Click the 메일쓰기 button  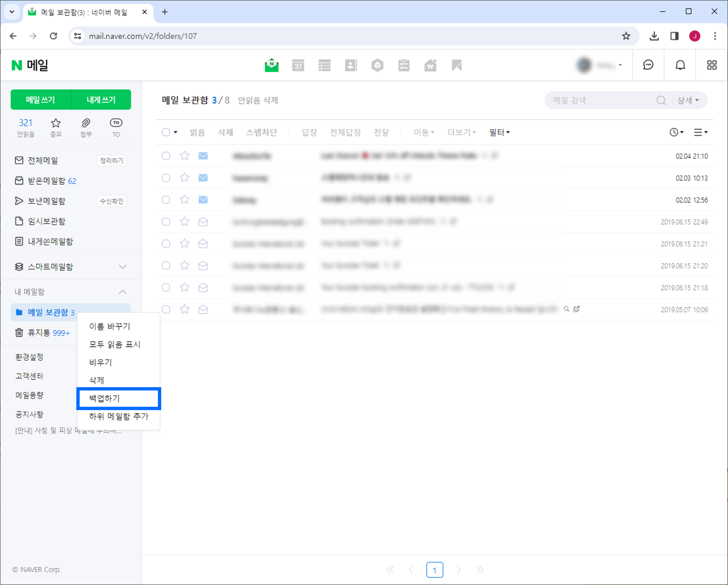pos(40,99)
